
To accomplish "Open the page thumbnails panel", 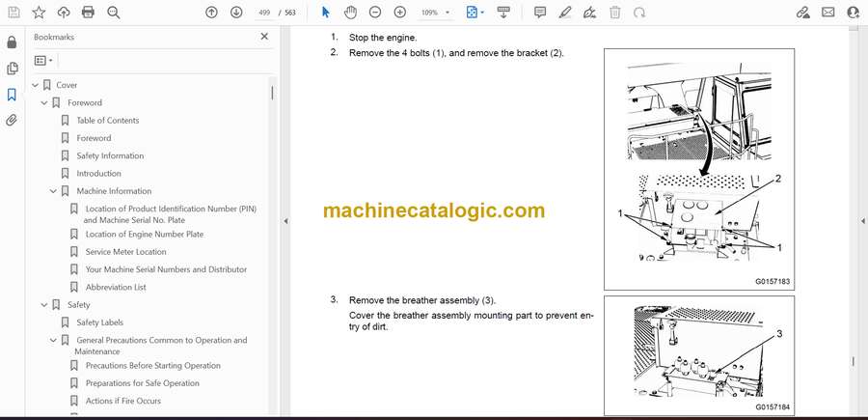I will tap(12, 69).
